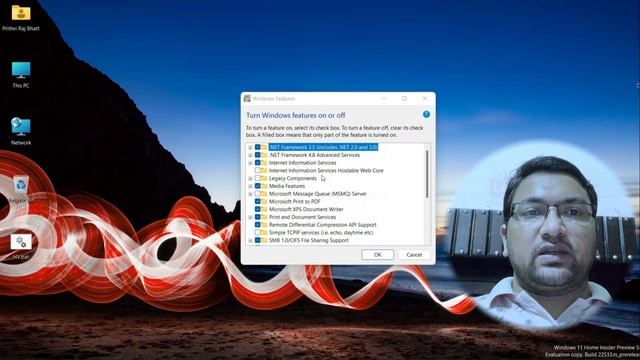Screen dimensions: 640x360
Task: Uncheck .NET Framework 4.8 Advanced Services checkbox
Action: click(258, 155)
